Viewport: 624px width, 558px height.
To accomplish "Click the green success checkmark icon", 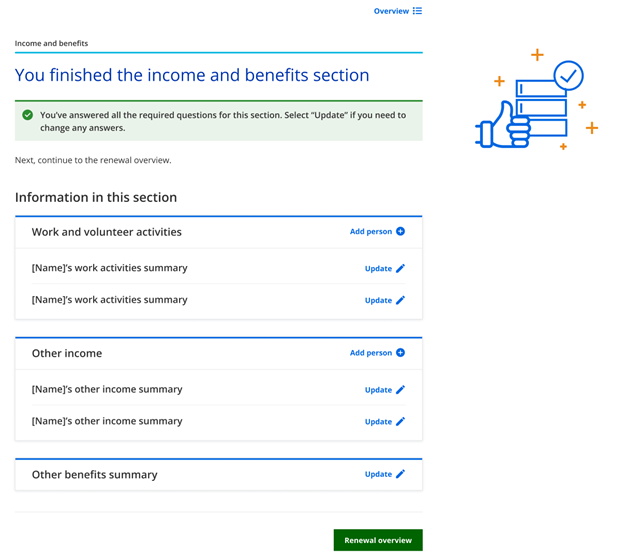I will coord(28,115).
